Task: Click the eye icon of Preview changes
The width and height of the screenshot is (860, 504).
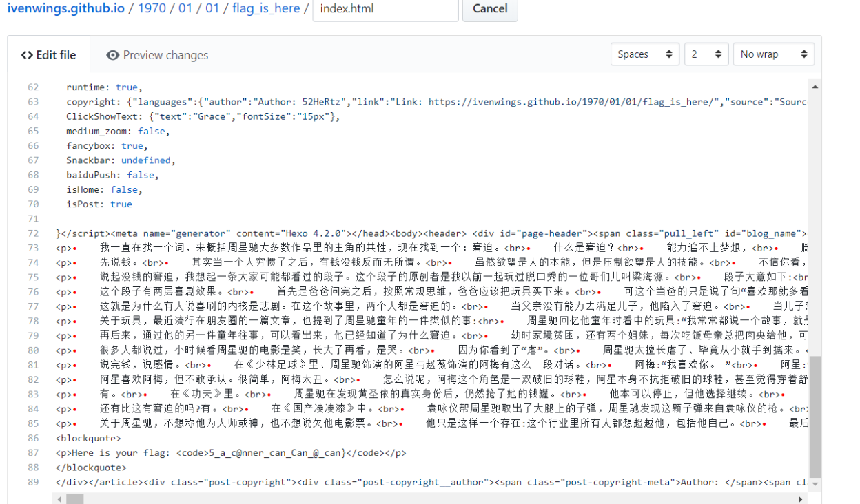Action: pyautogui.click(x=113, y=55)
